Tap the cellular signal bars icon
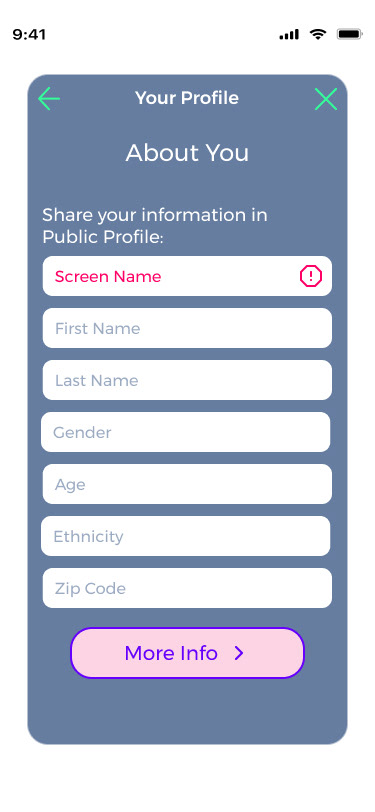This screenshot has height=812, width=375. pos(289,35)
